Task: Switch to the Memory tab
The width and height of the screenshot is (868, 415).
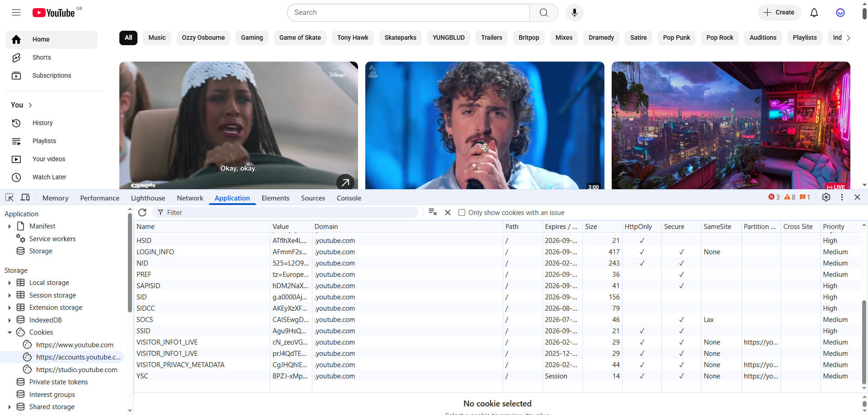Action: (55, 198)
